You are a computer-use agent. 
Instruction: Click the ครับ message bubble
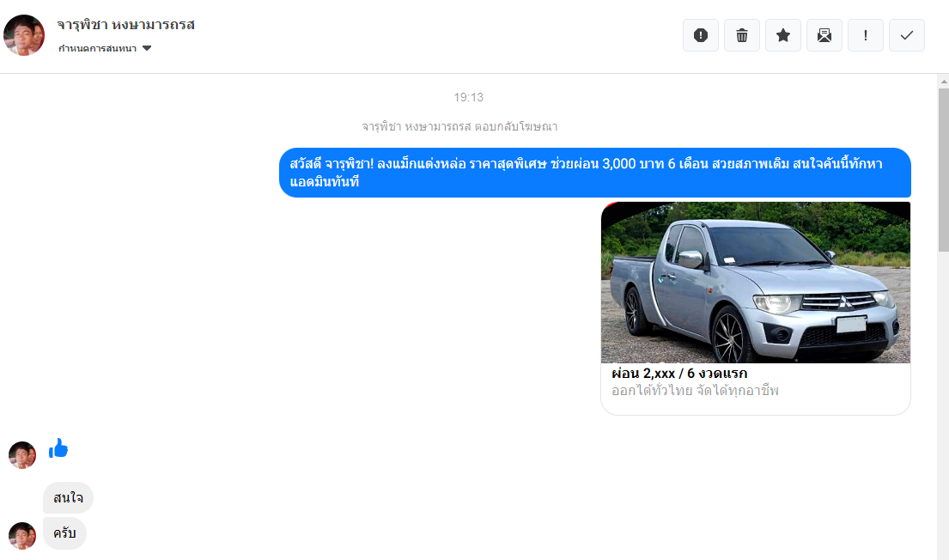click(64, 534)
